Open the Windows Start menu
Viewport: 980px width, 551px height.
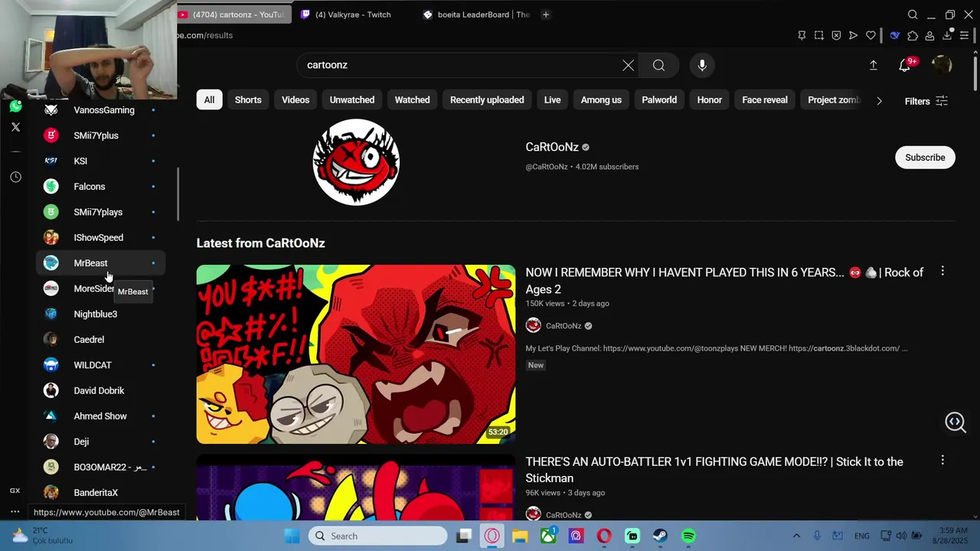[x=292, y=536]
